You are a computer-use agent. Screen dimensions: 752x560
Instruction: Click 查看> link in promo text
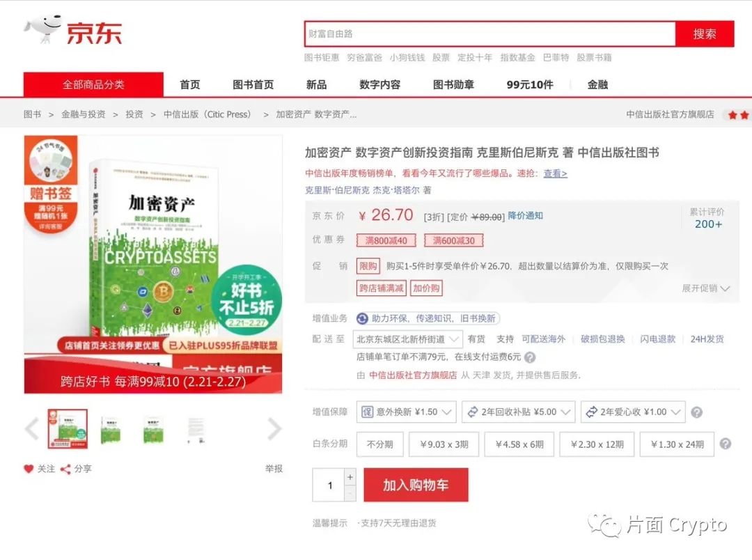click(x=556, y=173)
